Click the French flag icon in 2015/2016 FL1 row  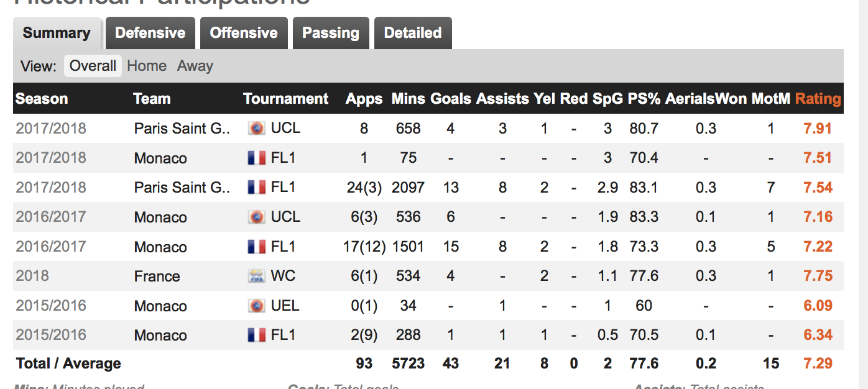coord(256,335)
